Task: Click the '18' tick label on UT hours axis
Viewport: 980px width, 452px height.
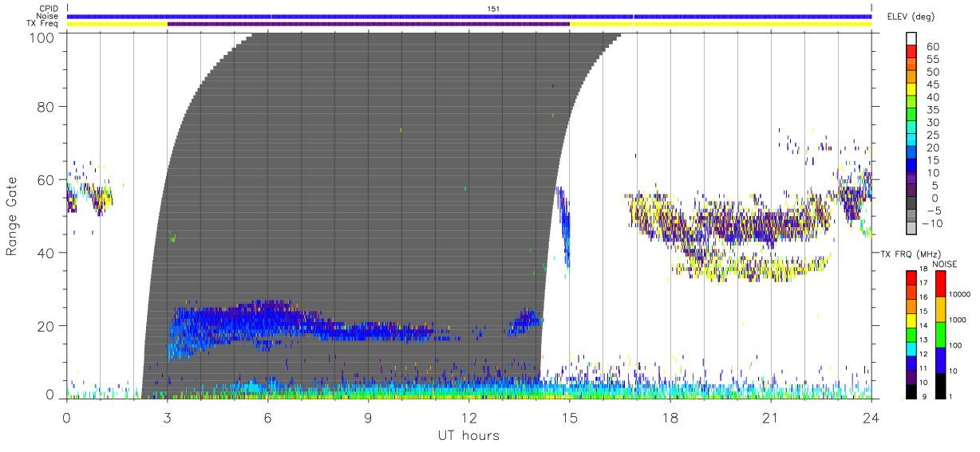Action: [670, 417]
